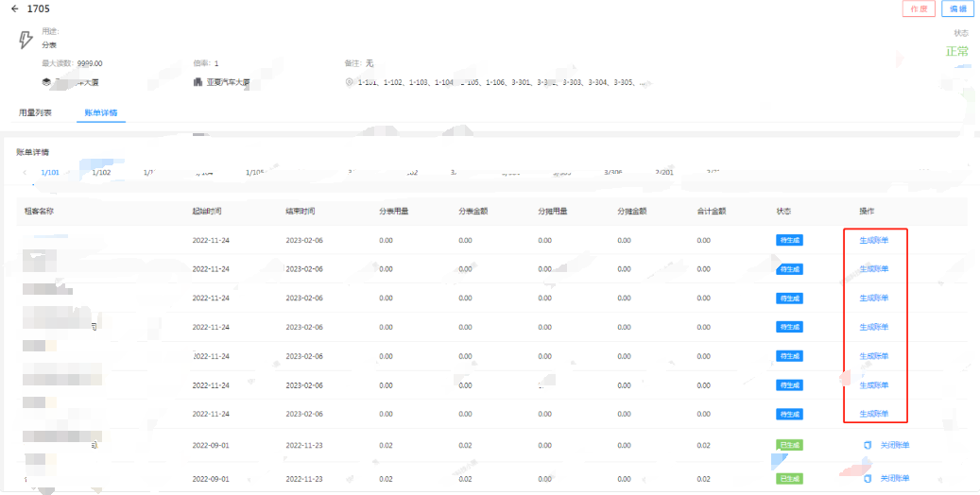Click 生成账单 in the seventh table row

873,414
